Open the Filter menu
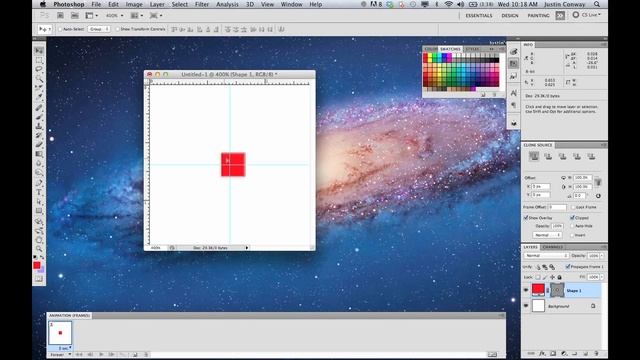Screen dimensions: 640x360 pos(202,4)
